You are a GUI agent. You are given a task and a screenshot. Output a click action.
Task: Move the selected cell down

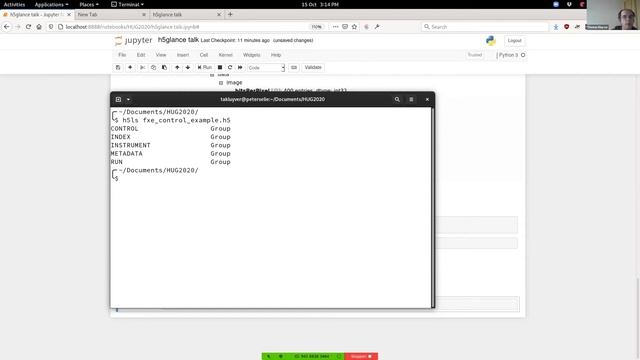(x=188, y=67)
